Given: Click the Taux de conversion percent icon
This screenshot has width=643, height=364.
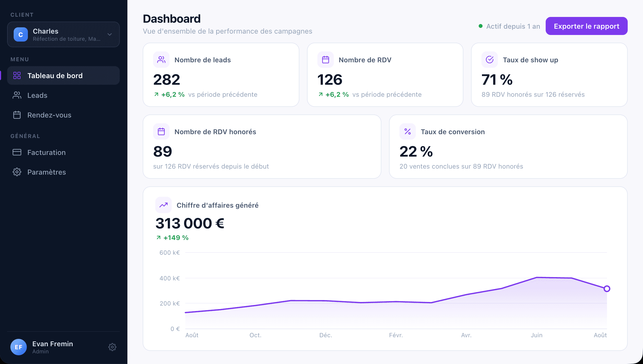Looking at the screenshot, I should coord(408,131).
